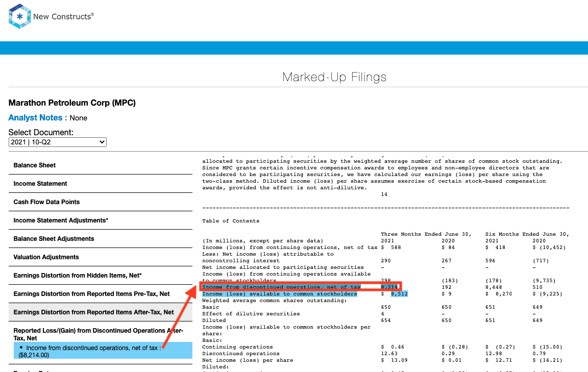Click the $ 588 continuing operations value

[391, 247]
